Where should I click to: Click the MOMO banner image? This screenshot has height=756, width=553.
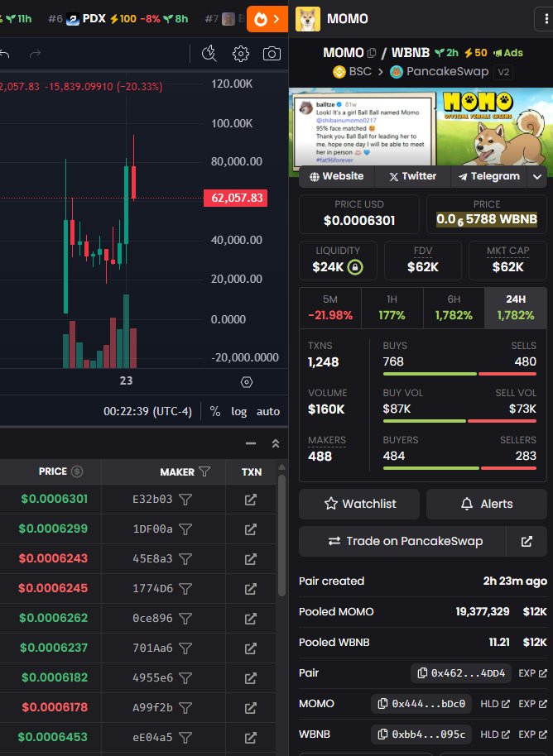[x=421, y=132]
